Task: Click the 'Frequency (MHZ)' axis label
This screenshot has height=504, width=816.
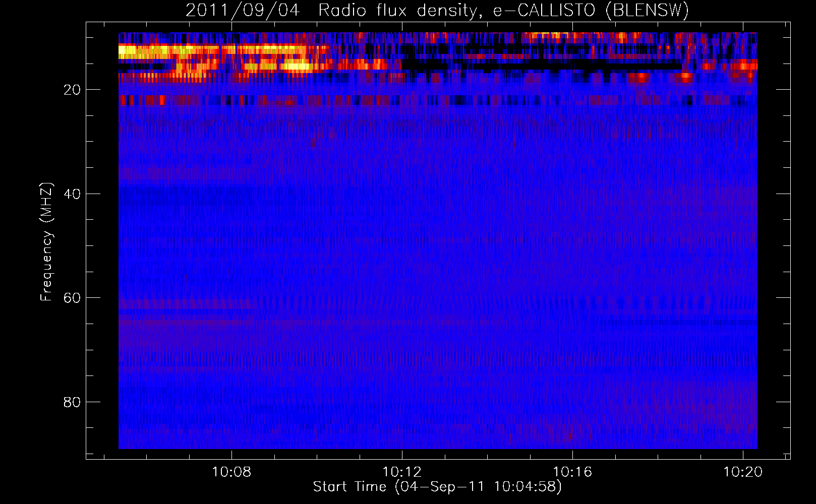Action: [x=46, y=242]
